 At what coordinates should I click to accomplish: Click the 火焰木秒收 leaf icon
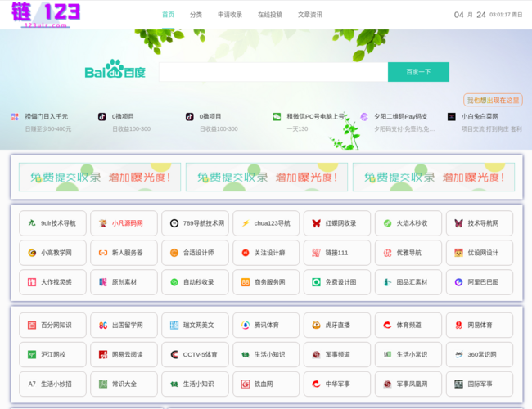(387, 223)
